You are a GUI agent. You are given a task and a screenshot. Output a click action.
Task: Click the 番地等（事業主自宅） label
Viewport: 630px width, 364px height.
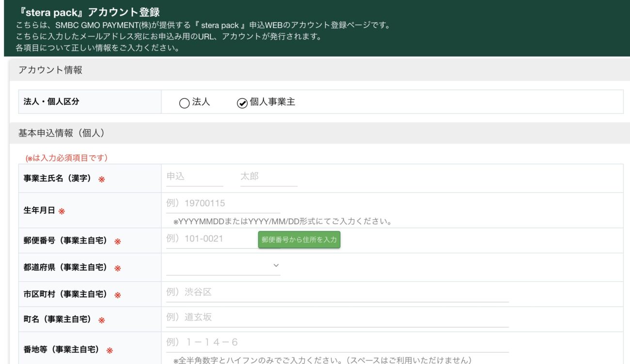tap(62, 349)
